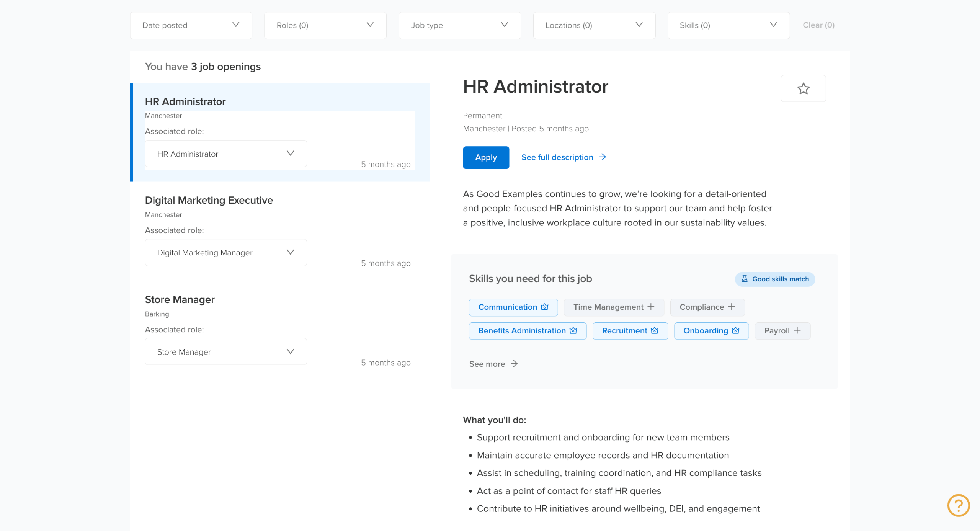Open the Date posted filter dropdown
Screen dimensions: 980x531
tap(191, 25)
